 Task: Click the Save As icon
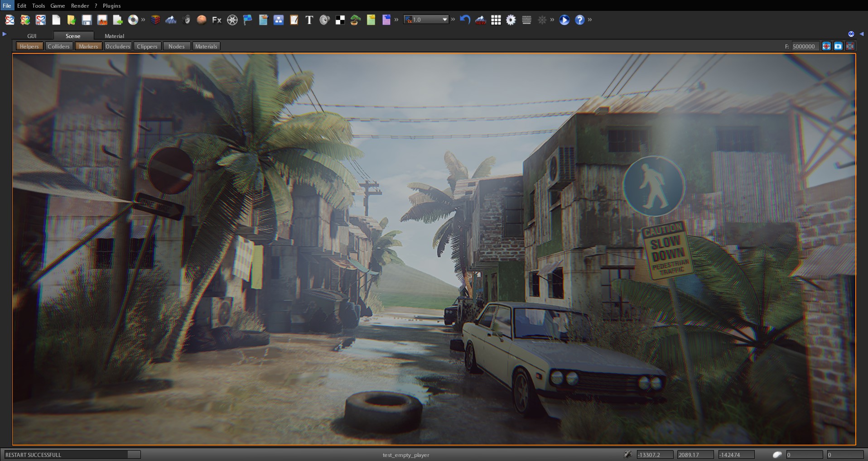[x=102, y=20]
